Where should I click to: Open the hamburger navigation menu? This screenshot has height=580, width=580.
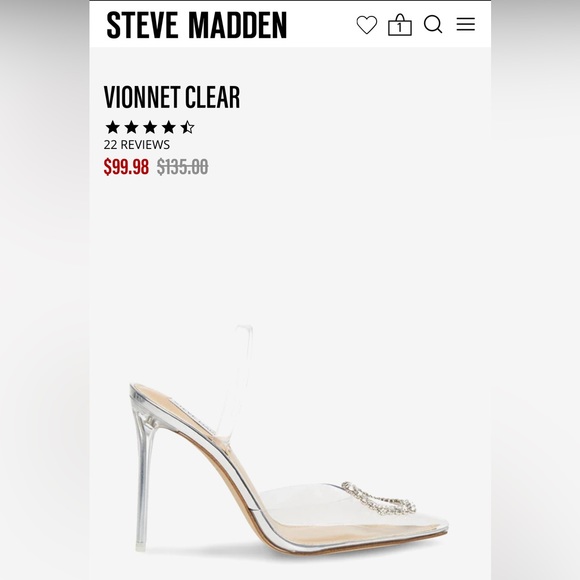(465, 24)
